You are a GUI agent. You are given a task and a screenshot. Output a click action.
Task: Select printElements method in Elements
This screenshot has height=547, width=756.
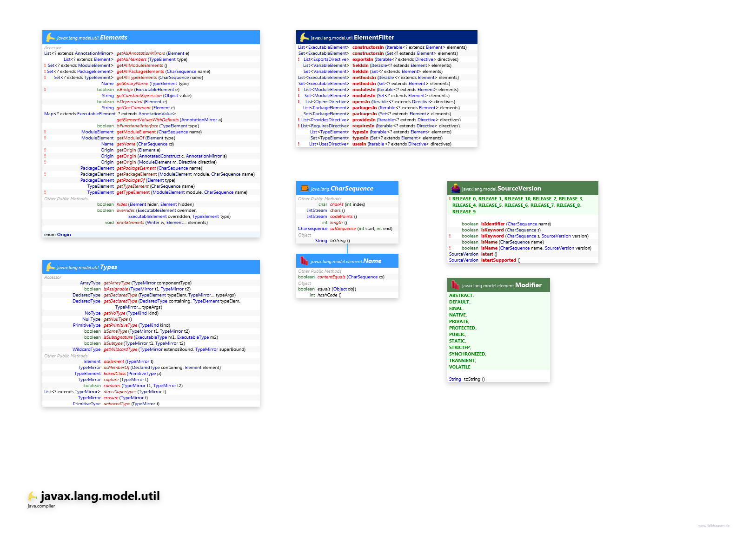130,223
